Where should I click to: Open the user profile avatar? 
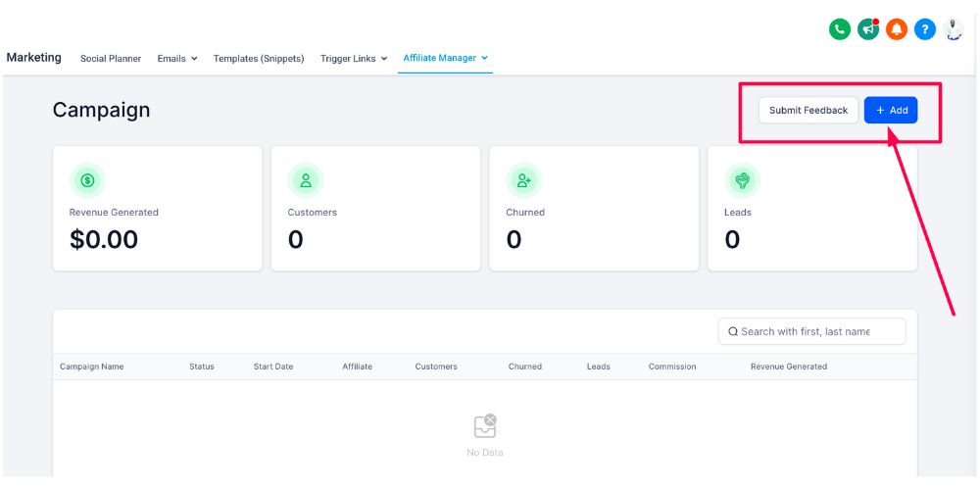(954, 29)
